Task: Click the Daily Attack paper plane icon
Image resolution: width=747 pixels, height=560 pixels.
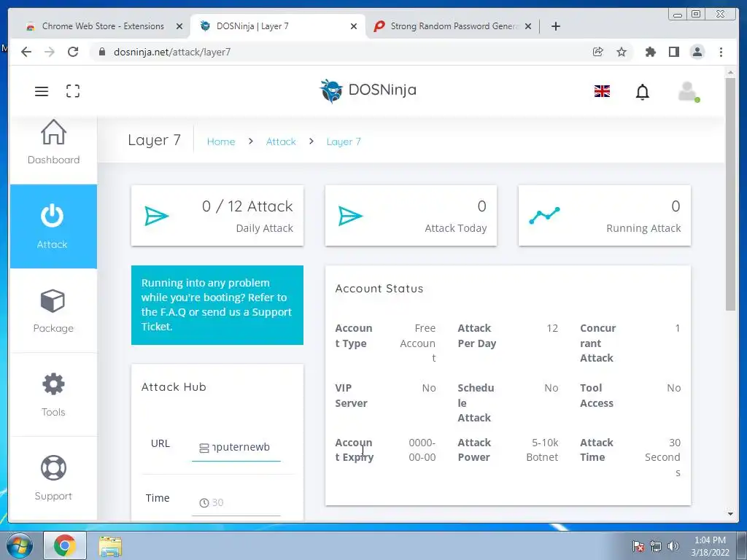Action: point(156,216)
